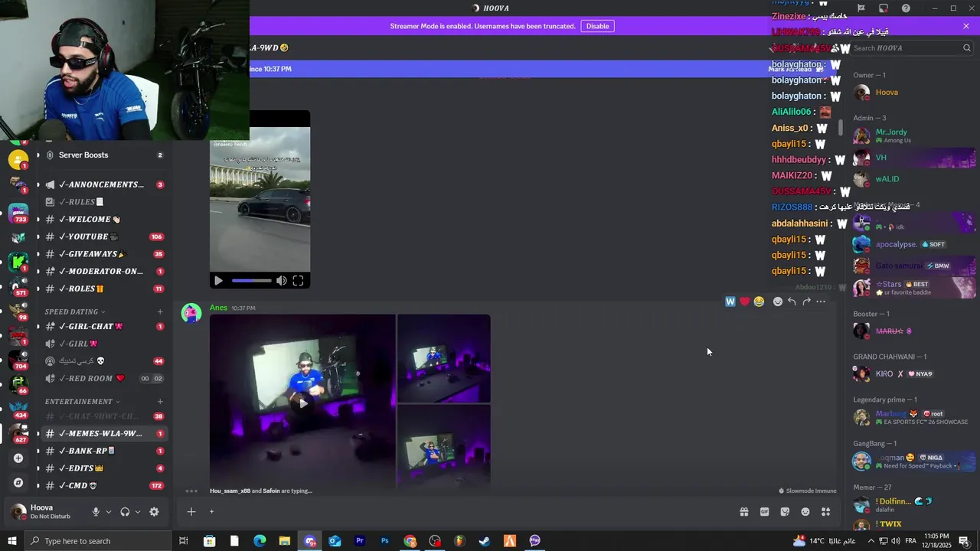Screen dimensions: 980x551
Task: Adjust the car video progress bar
Action: tap(251, 281)
